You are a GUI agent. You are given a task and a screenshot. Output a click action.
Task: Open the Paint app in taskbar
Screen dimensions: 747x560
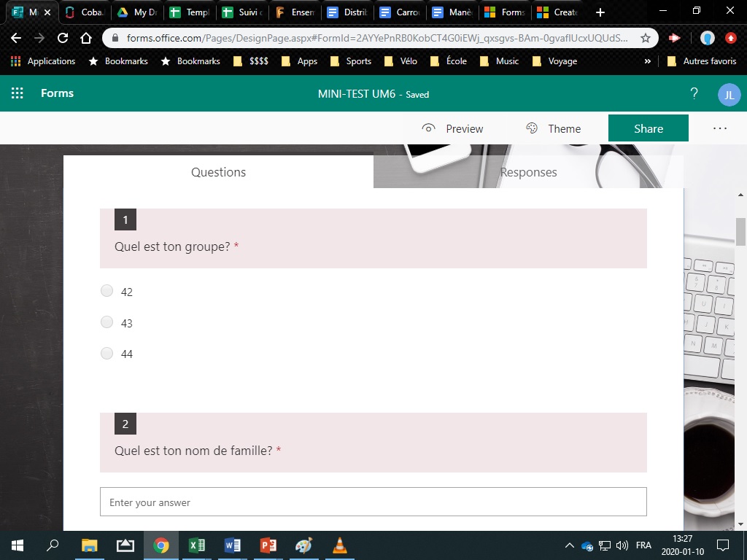304,545
